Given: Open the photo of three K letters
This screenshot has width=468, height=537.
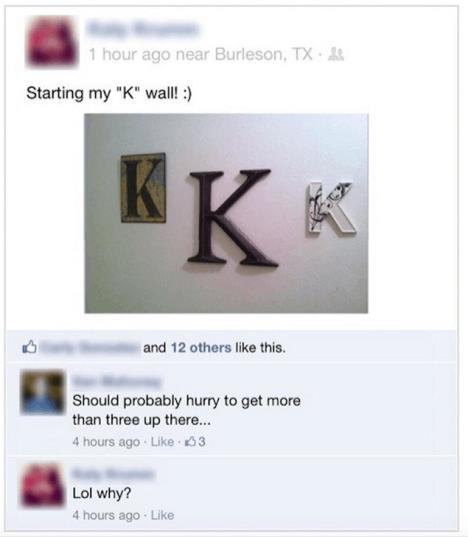Looking at the screenshot, I should (226, 213).
